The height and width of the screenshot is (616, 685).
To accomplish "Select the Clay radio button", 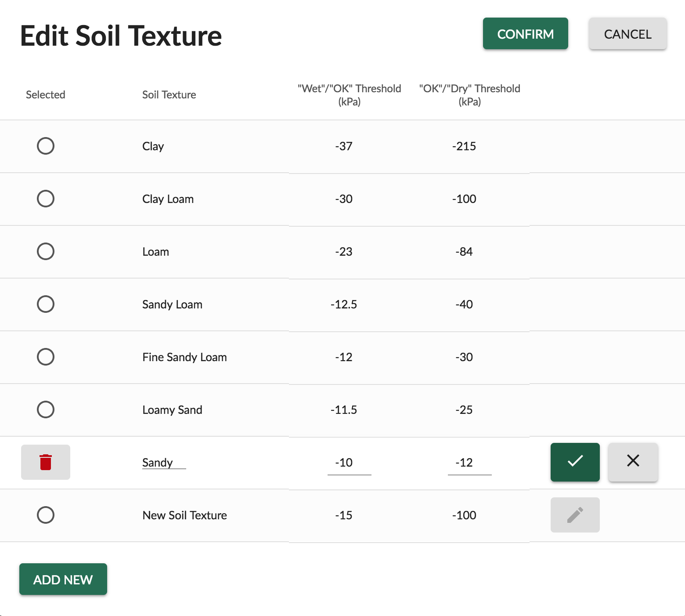I will click(x=46, y=146).
